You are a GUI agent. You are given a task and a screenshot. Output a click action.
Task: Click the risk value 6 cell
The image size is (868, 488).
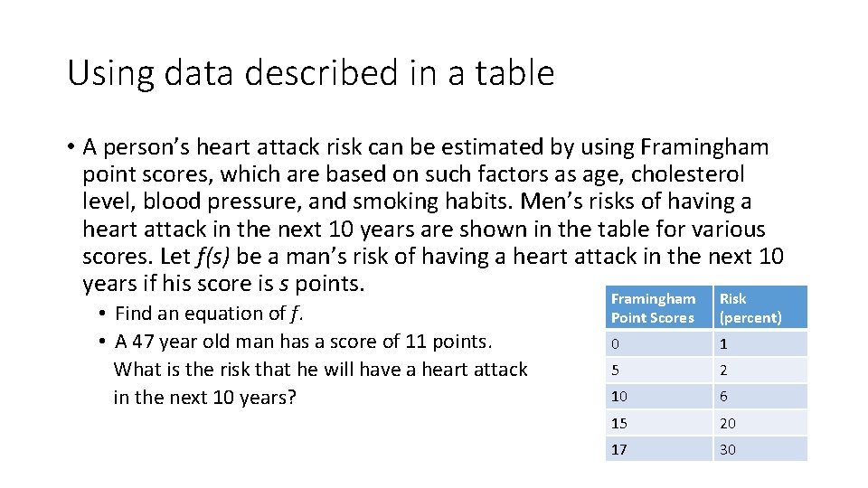[760, 397]
